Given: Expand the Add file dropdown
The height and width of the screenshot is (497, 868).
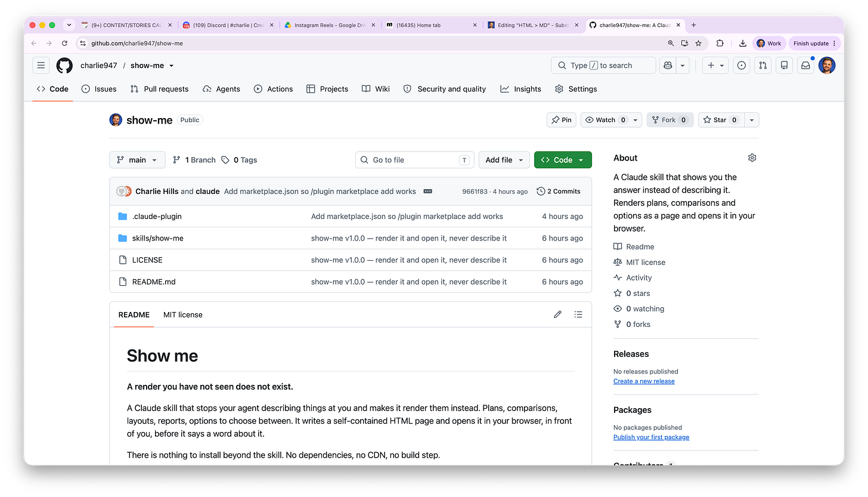Looking at the screenshot, I should coord(504,160).
